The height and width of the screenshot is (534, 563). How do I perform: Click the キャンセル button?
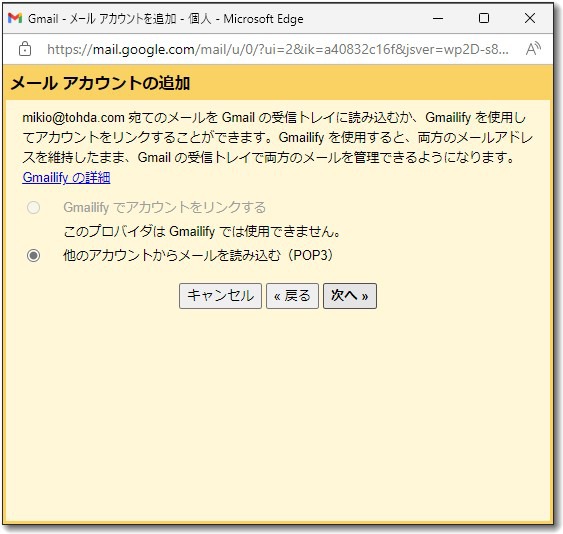[x=220, y=296]
